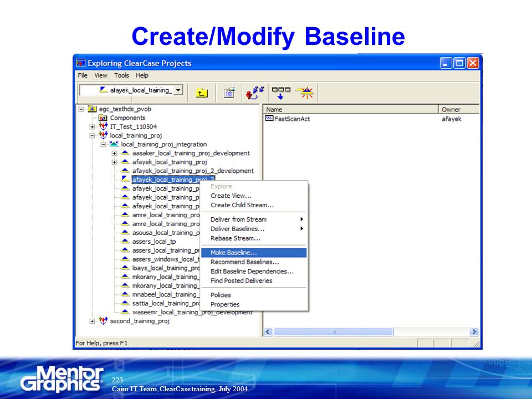Click the ClearCase title bar application icon

click(81, 63)
